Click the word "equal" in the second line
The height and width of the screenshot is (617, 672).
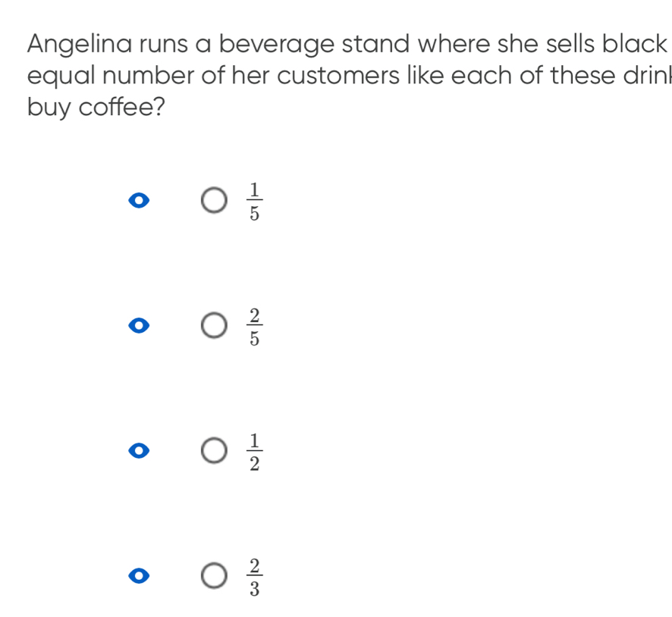[x=56, y=77]
